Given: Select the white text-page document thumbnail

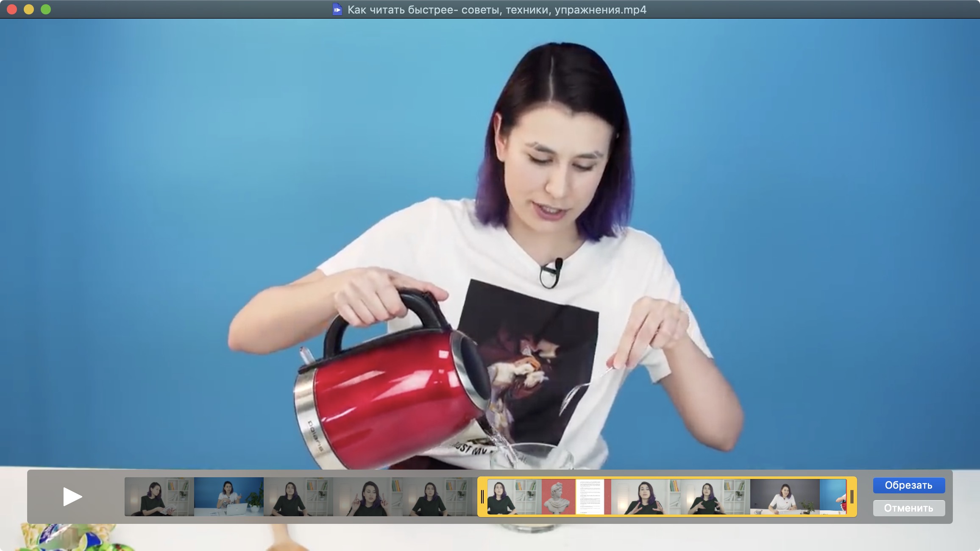Looking at the screenshot, I should click(590, 497).
